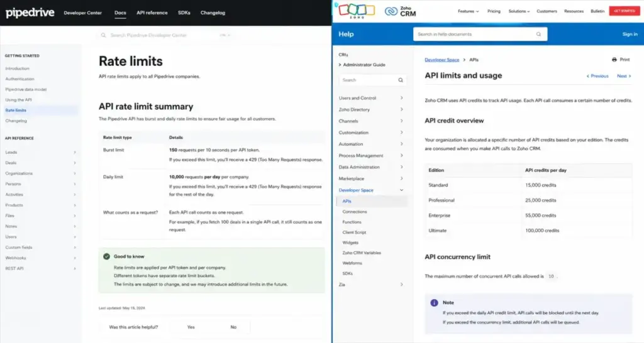The image size is (644, 343).
Task: Go to Next help article
Action: point(624,76)
